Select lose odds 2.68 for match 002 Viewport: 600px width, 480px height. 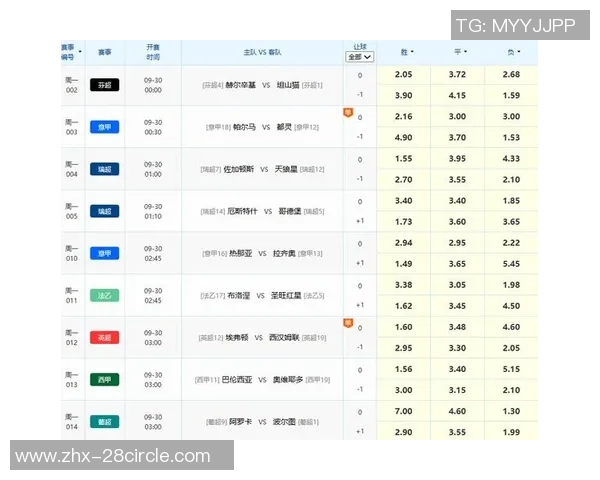(511, 75)
